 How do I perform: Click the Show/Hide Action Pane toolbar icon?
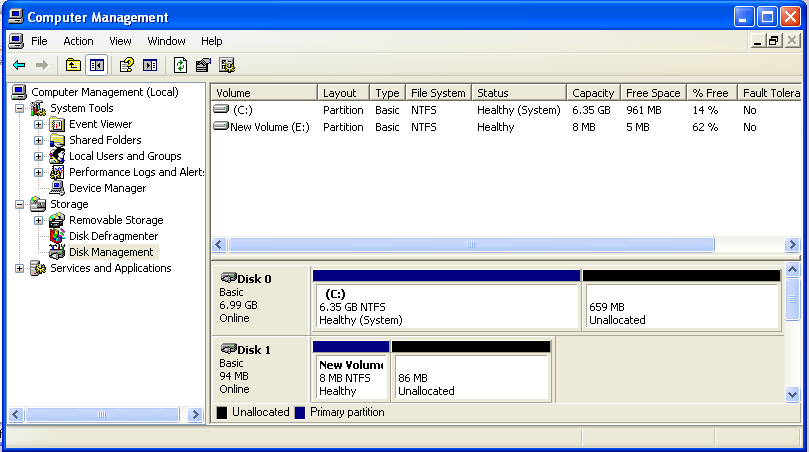(x=150, y=65)
